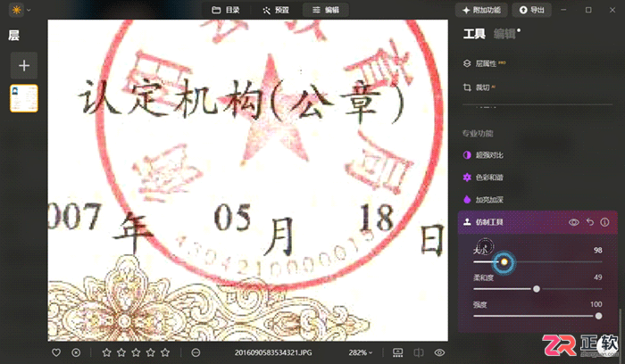Image resolution: width=625 pixels, height=364 pixels.
Task: Click the 强度 strength slider handle
Action: 598,316
